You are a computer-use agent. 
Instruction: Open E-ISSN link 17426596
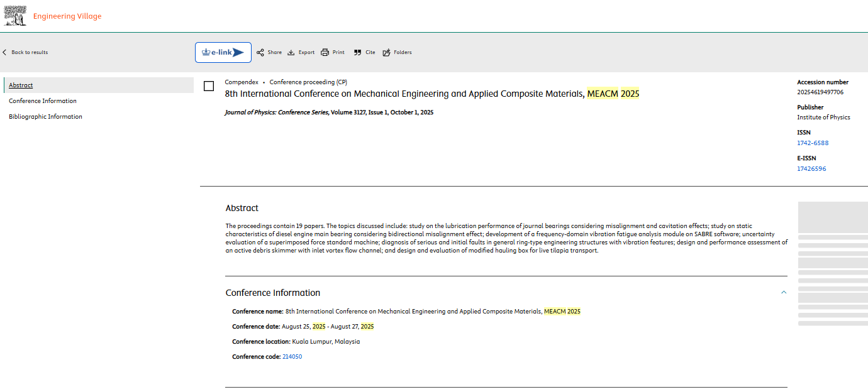[811, 169]
